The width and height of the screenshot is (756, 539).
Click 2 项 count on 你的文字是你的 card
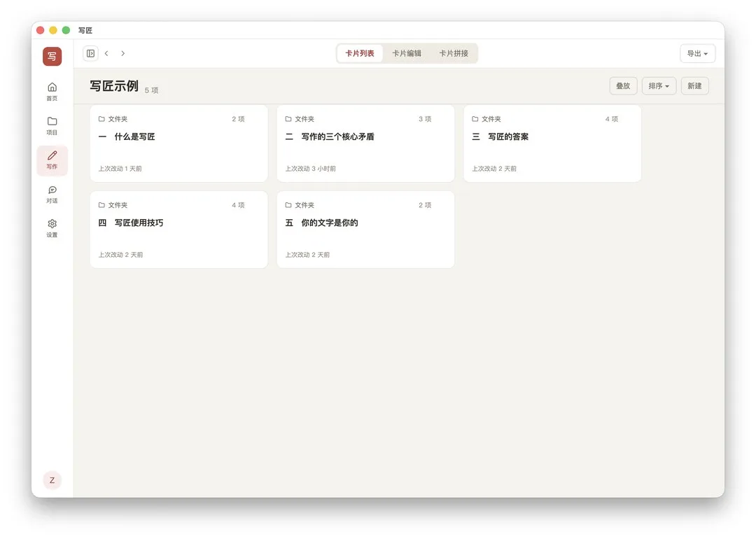pyautogui.click(x=425, y=205)
